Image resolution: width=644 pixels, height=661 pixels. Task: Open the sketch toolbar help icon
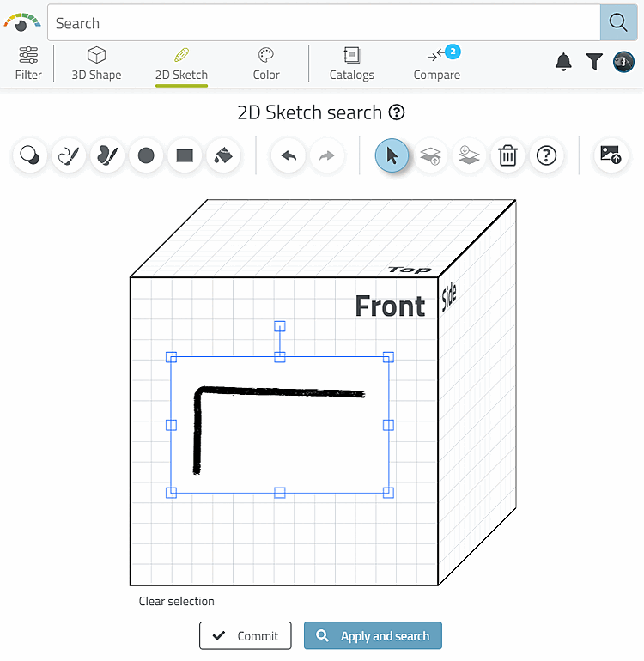point(547,155)
